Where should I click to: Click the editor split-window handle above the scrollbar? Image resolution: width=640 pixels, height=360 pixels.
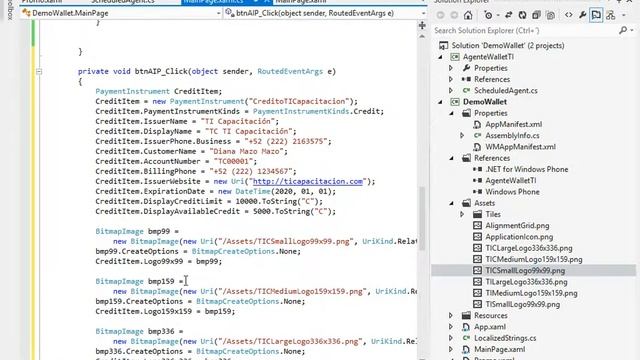pyautogui.click(x=422, y=26)
